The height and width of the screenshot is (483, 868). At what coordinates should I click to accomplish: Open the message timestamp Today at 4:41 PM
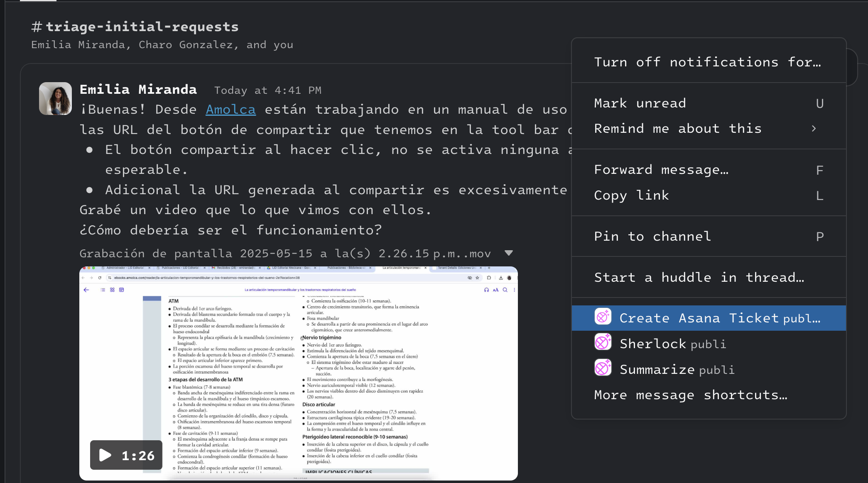click(x=268, y=90)
